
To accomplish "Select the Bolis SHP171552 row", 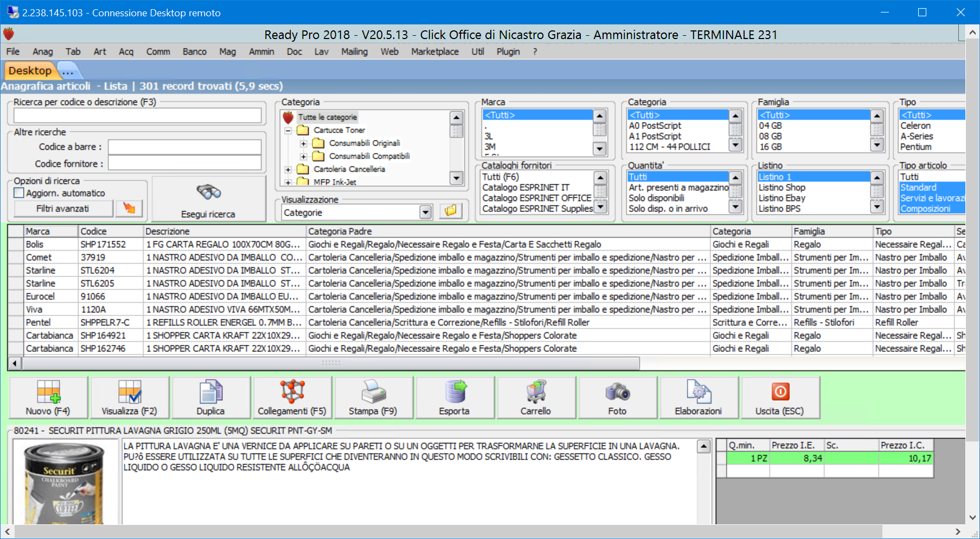I will [486, 244].
